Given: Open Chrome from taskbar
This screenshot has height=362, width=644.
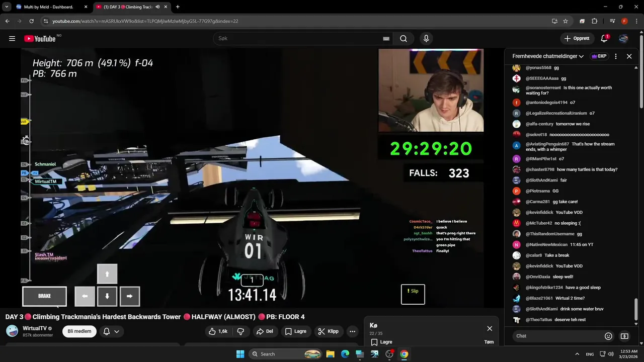Looking at the screenshot, I should pyautogui.click(x=404, y=354).
